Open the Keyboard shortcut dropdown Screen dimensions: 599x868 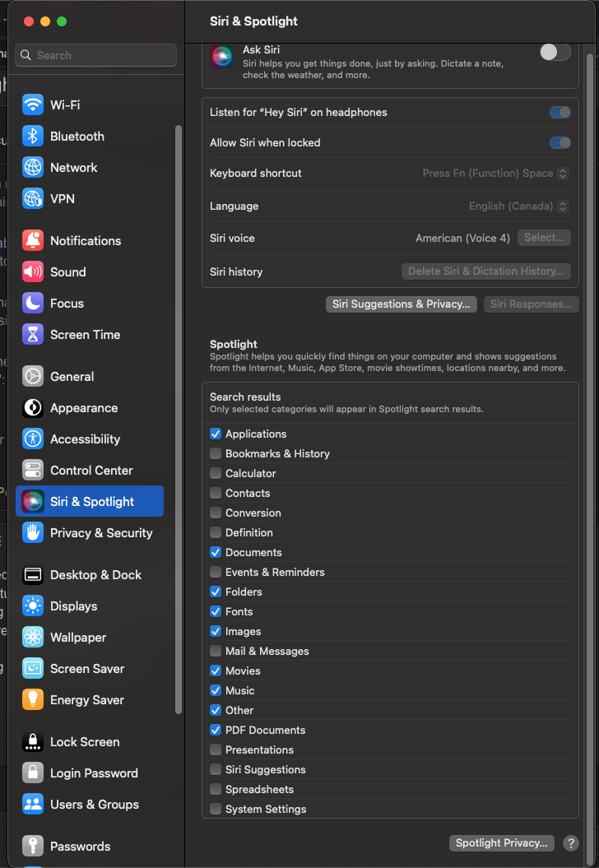click(x=495, y=174)
